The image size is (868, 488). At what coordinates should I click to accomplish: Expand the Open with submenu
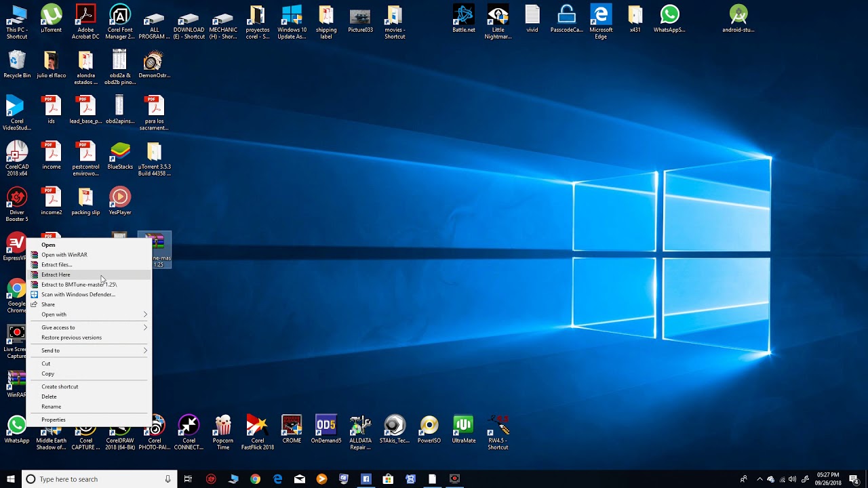[x=89, y=314]
